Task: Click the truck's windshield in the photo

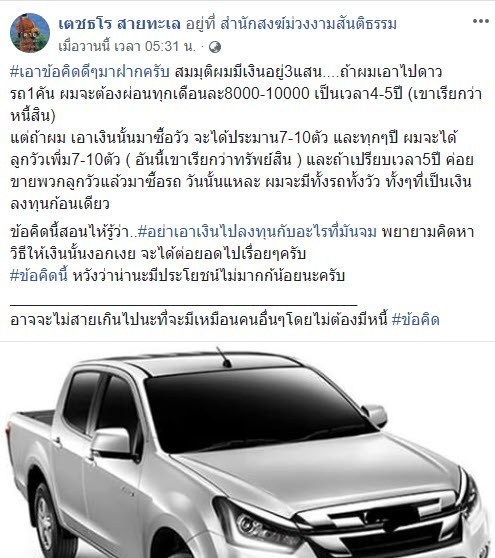Action: point(254,409)
